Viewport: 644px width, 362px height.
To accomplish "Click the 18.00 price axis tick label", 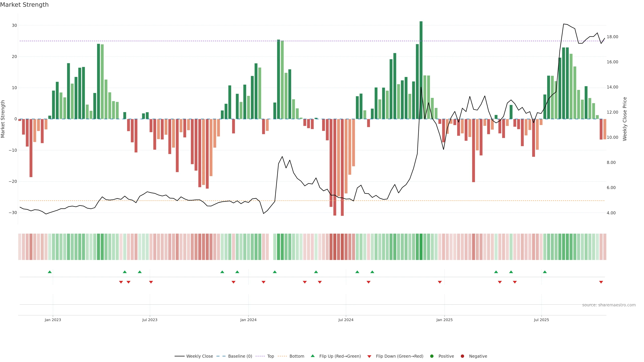I will [612, 37].
